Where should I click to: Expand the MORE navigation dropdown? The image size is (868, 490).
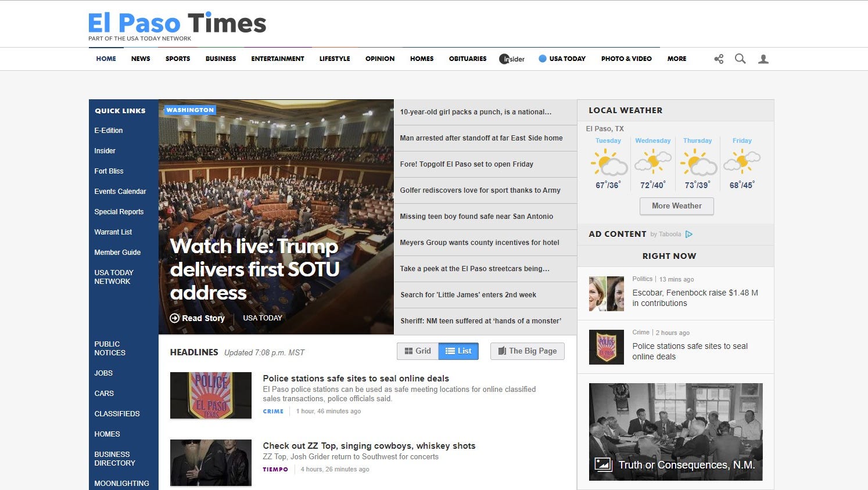tap(677, 59)
